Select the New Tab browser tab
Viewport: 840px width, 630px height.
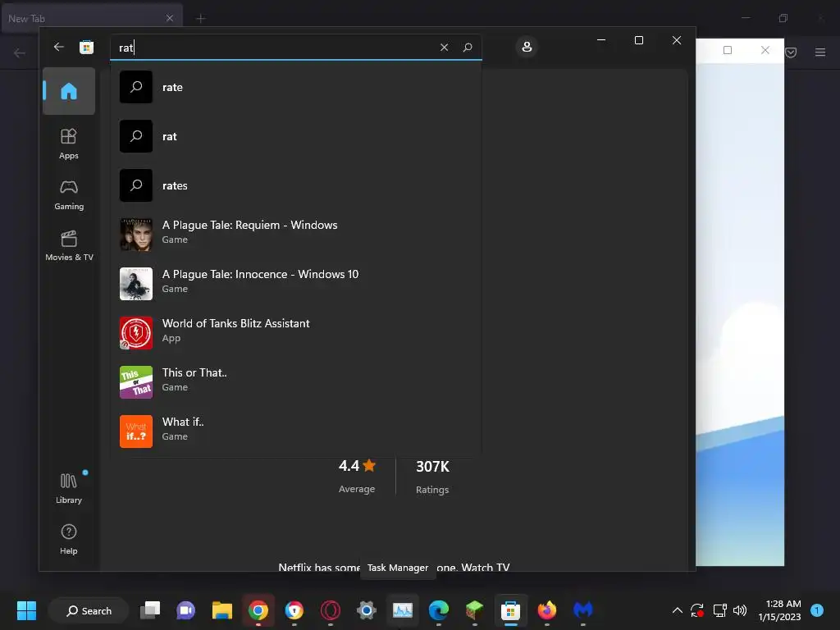click(x=91, y=18)
